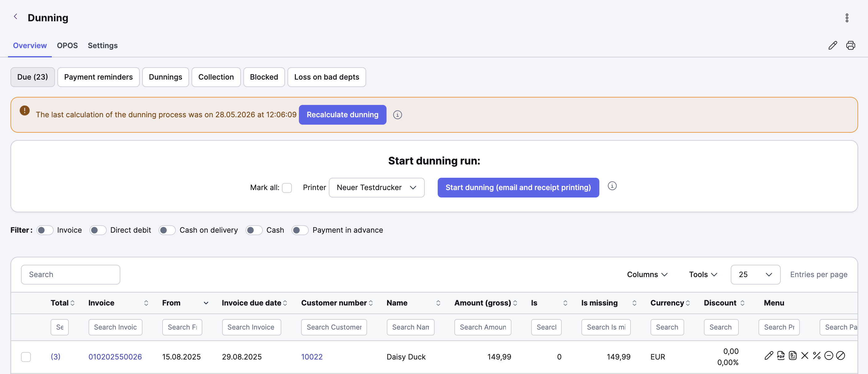View the Collection tab
Viewport: 868px width, 374px height.
point(216,77)
